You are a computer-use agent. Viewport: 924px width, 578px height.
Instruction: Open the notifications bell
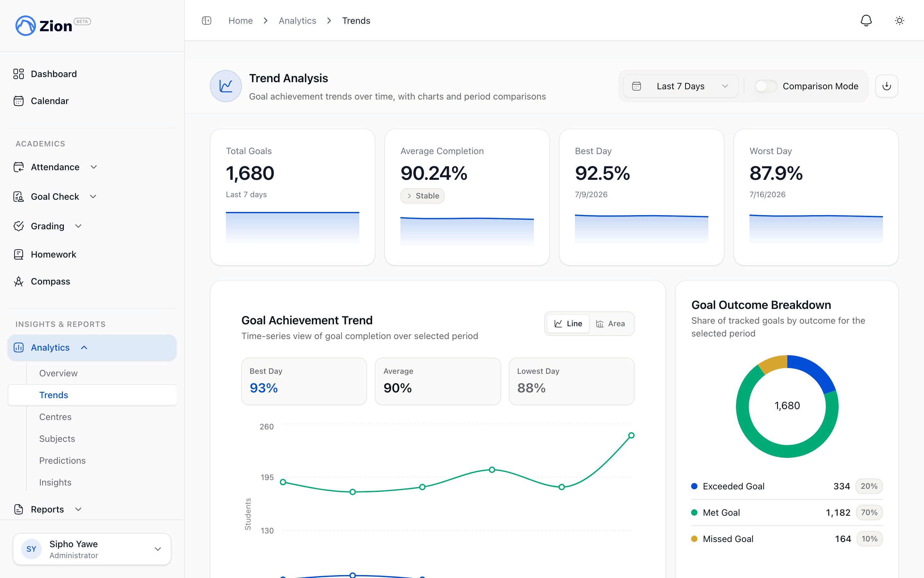click(x=866, y=21)
